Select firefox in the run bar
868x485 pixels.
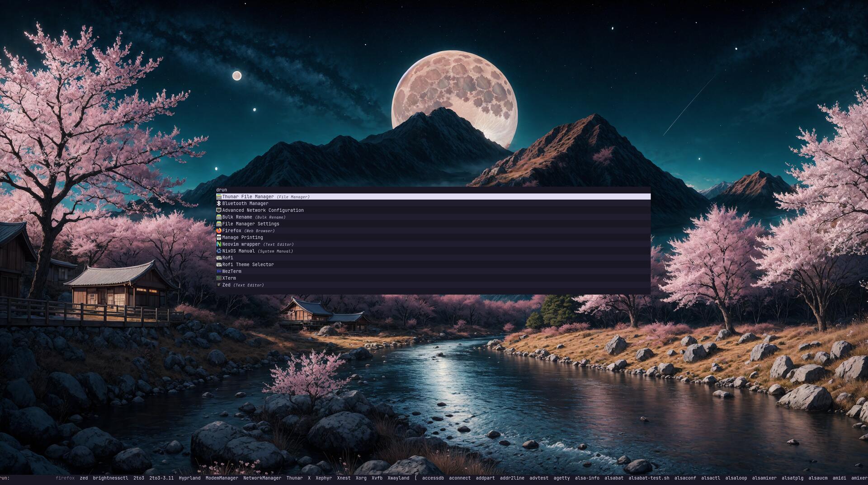[65, 478]
